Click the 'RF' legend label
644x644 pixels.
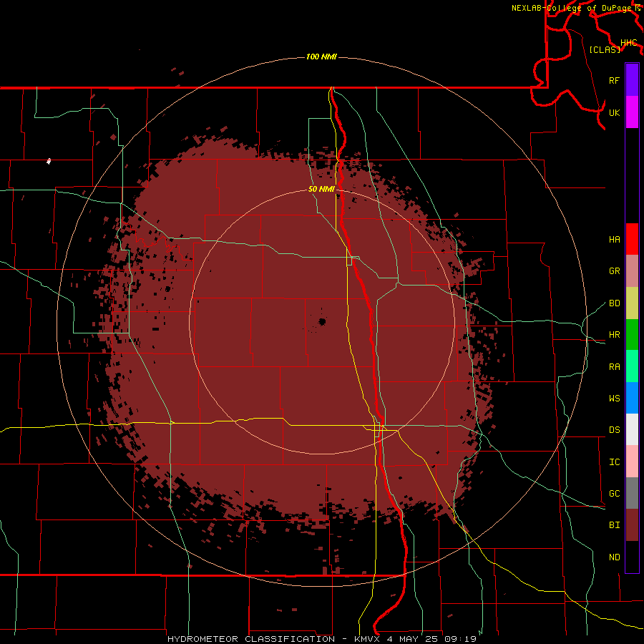(615, 80)
